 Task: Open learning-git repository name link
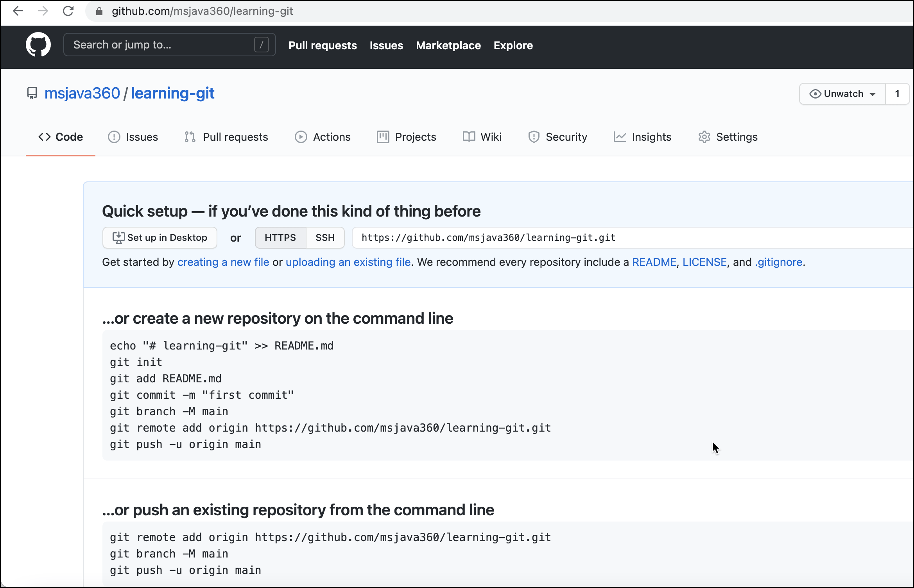coord(172,93)
